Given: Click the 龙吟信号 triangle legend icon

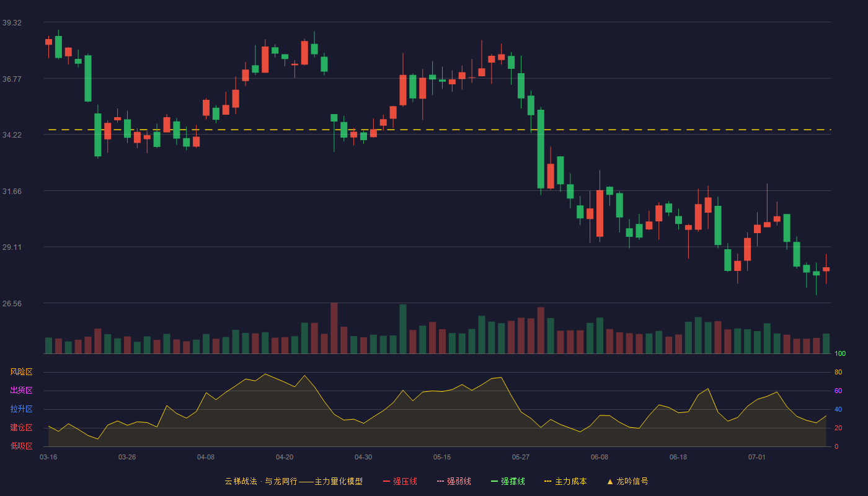Looking at the screenshot, I should (609, 481).
